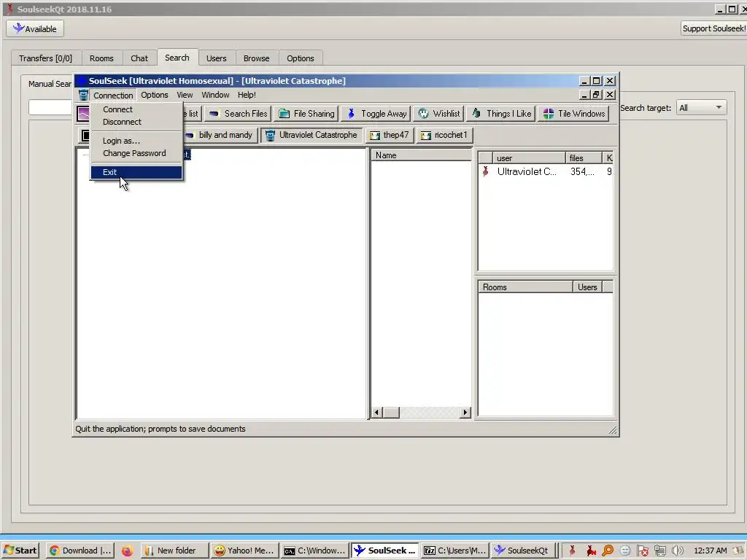Click the Name column header
Image resolution: width=747 pixels, height=560 pixels.
pyautogui.click(x=421, y=155)
